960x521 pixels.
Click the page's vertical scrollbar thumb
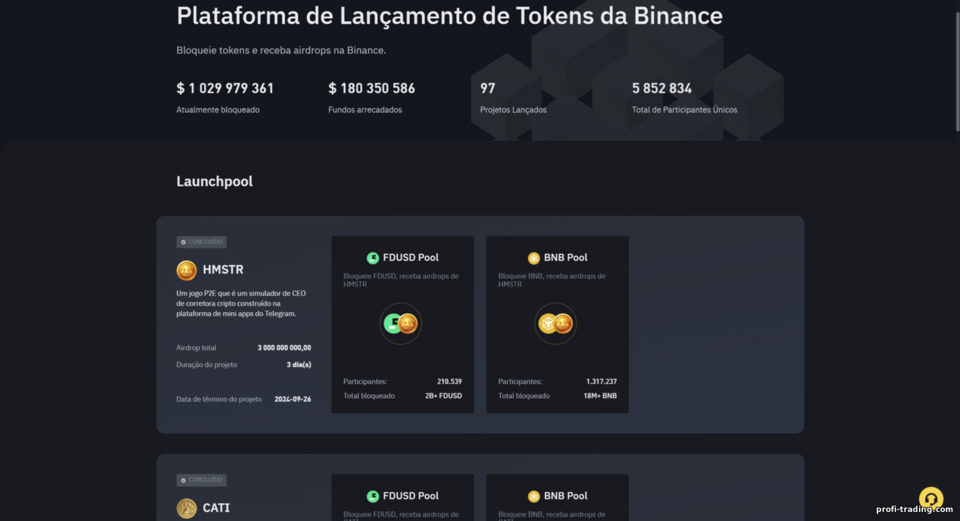957,70
